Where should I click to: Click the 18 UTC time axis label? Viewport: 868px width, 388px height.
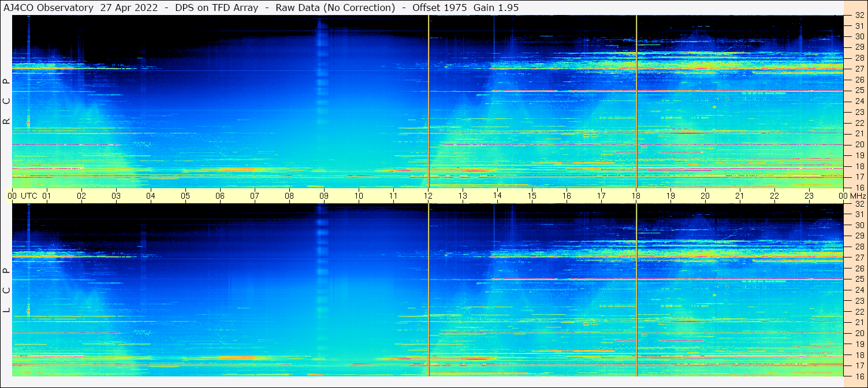tap(636, 196)
